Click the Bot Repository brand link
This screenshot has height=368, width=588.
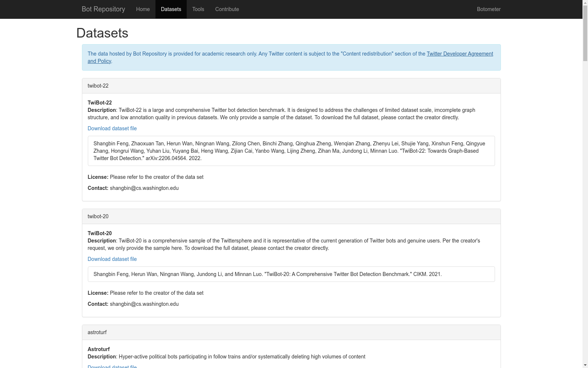[x=103, y=9]
